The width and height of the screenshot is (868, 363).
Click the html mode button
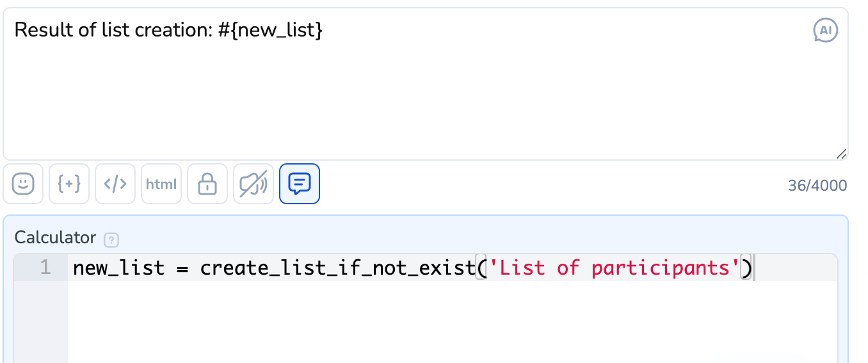[161, 184]
